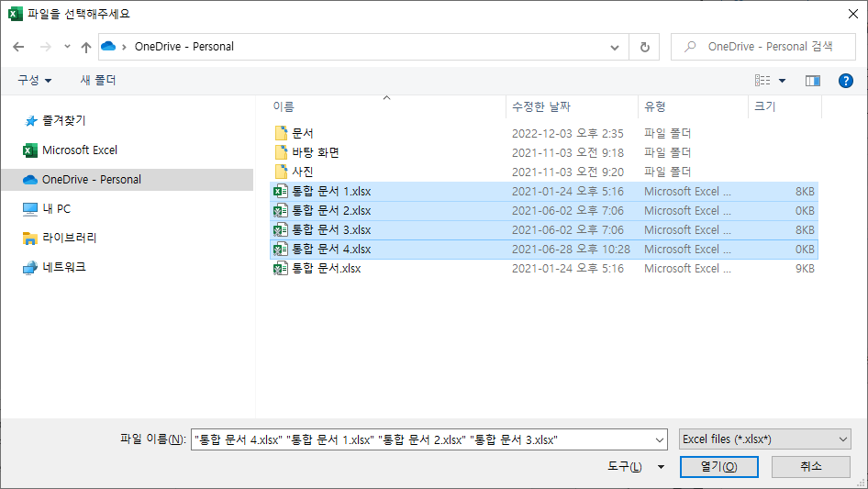The image size is (868, 489).
Task: Toggle the preview pane icon
Action: tap(813, 81)
